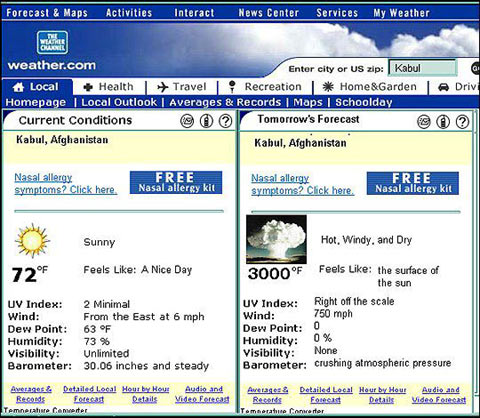
Task: Click help question mark in Tomorrow's Forecast panel
Action: [462, 122]
